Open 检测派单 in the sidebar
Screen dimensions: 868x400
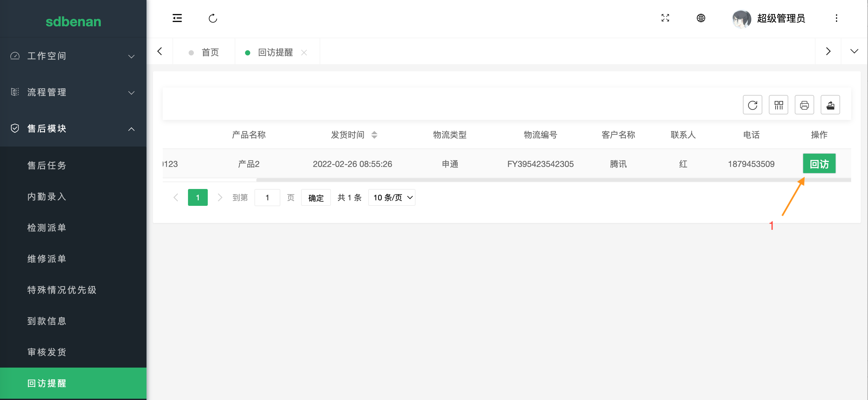(73, 228)
